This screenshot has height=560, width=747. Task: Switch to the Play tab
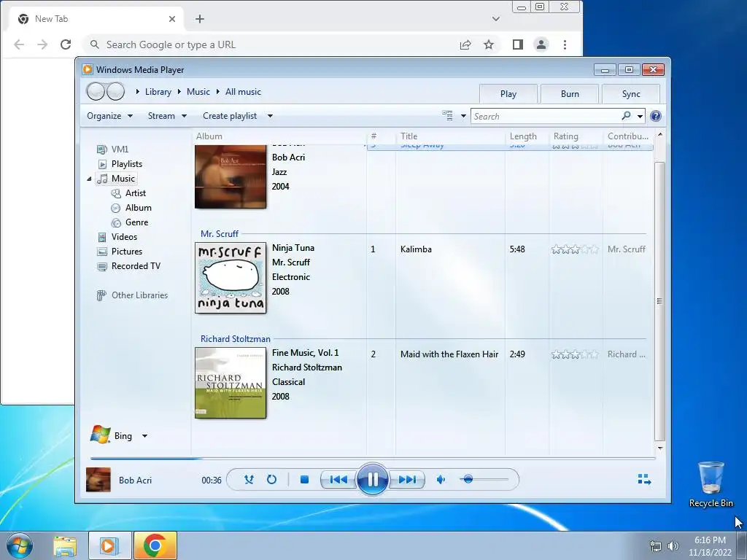click(508, 94)
